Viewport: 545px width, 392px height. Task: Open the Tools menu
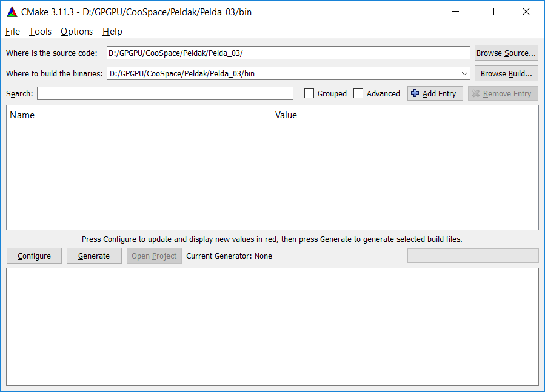coord(40,32)
